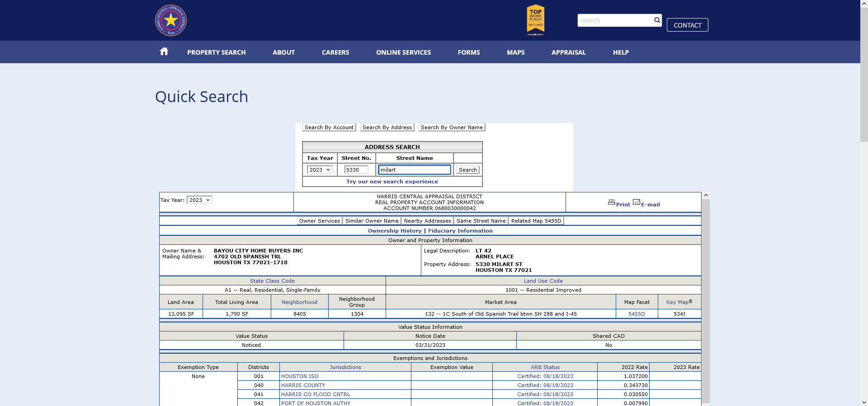Click the magnifier search icon

pyautogui.click(x=657, y=20)
